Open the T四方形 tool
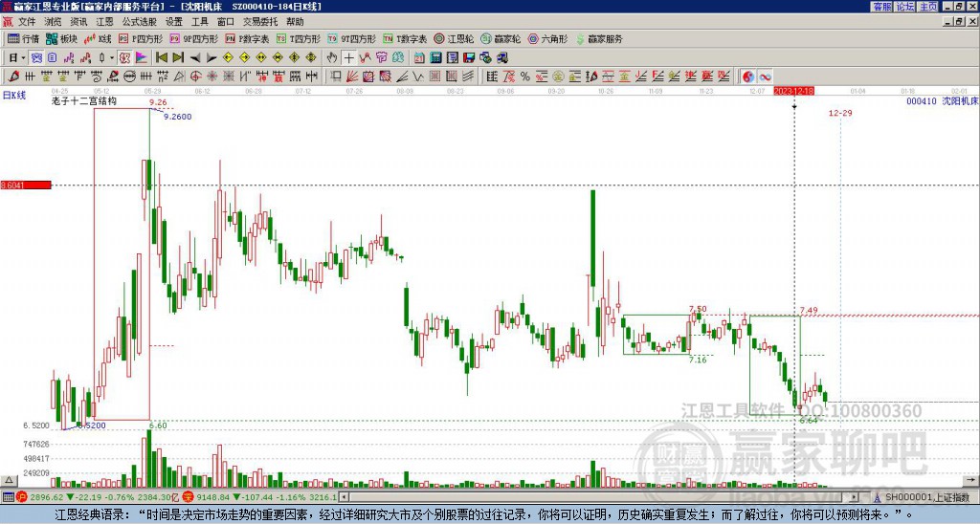This screenshot has height=524, width=980. point(299,38)
